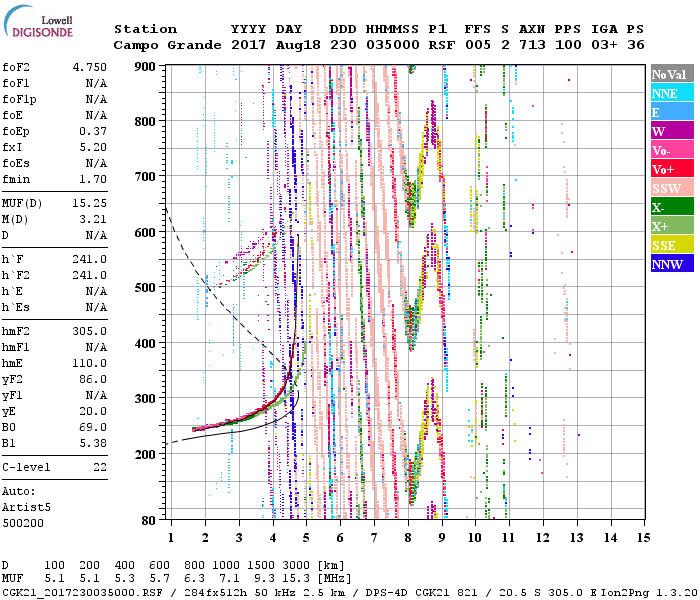Screen dimensions: 700x600
Task: Click the Aug18 day value
Action: pyautogui.click(x=298, y=45)
